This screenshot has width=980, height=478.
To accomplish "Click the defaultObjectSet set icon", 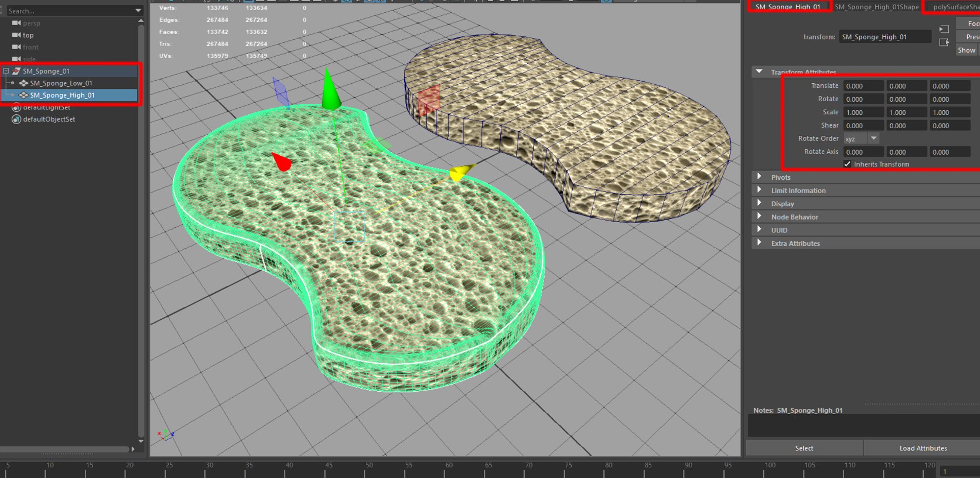I will point(16,119).
